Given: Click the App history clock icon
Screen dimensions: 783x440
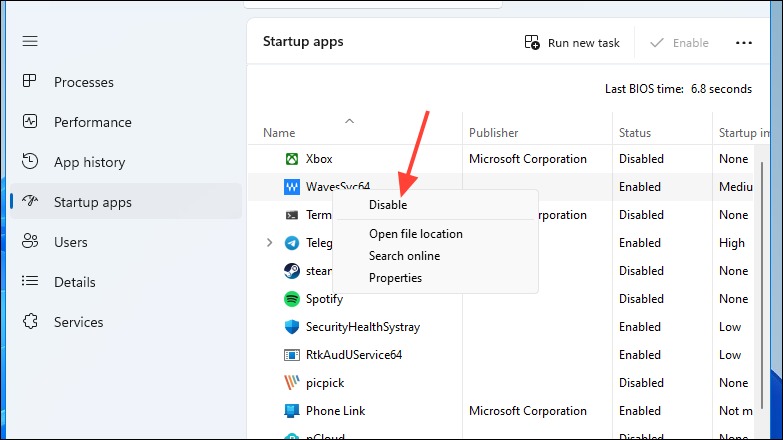Looking at the screenshot, I should pos(30,161).
